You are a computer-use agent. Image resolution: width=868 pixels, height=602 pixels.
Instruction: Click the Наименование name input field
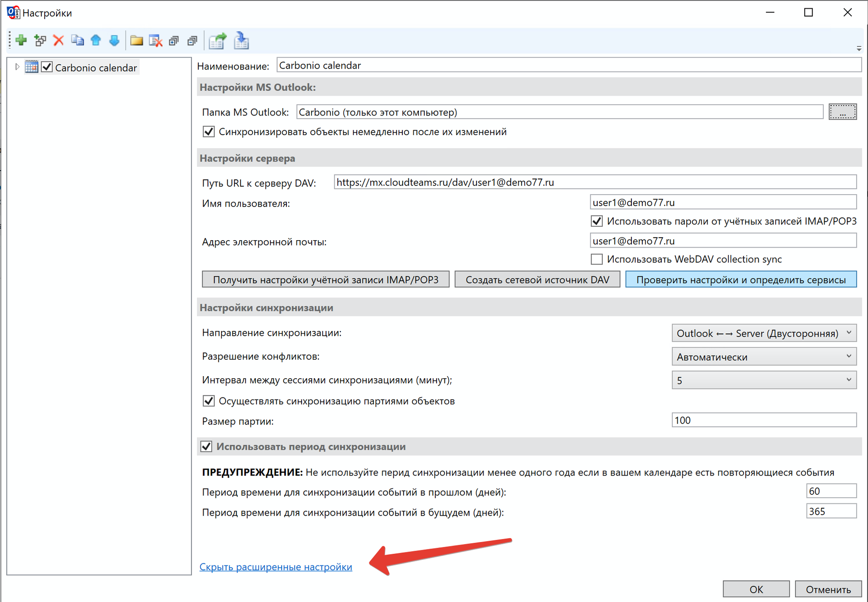(x=569, y=65)
